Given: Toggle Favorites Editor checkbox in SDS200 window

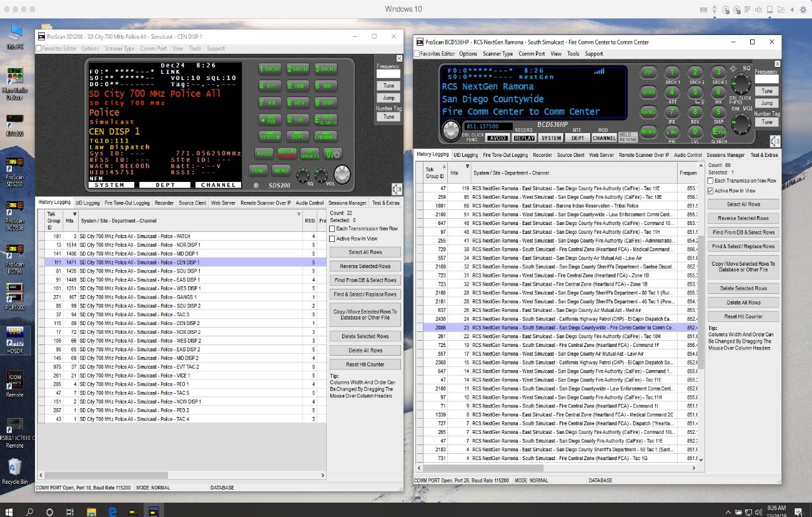Looking at the screenshot, I should click(39, 48).
